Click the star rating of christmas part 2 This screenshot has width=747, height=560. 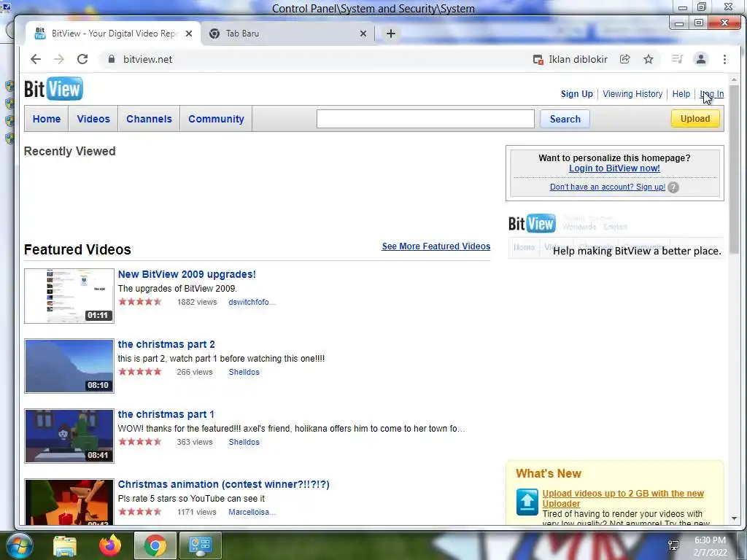(x=140, y=371)
